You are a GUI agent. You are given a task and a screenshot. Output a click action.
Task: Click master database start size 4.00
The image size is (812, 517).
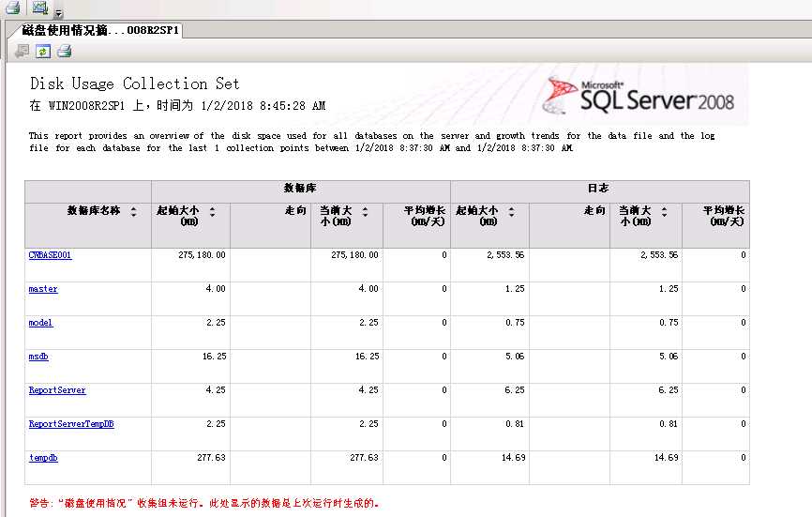tap(216, 289)
